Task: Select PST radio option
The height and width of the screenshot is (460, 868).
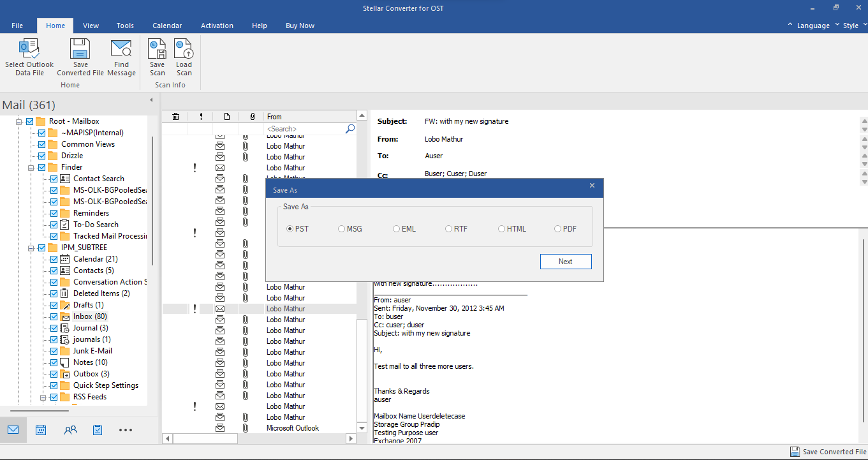Action: click(298, 229)
